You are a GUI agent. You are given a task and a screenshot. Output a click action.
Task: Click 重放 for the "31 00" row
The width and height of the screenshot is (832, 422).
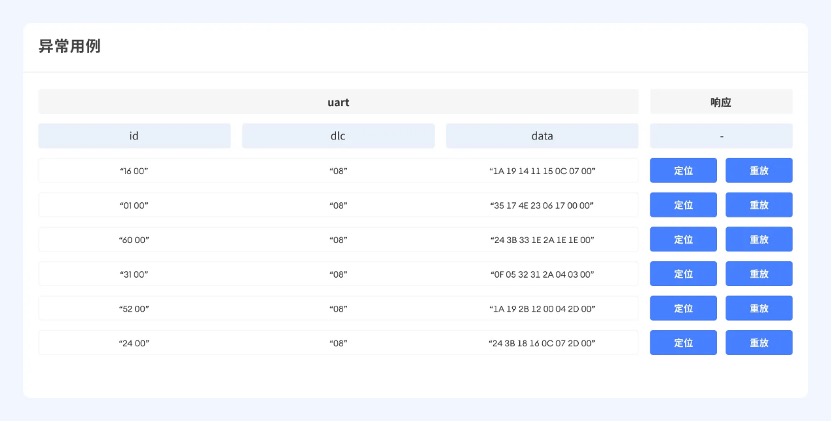[759, 274]
